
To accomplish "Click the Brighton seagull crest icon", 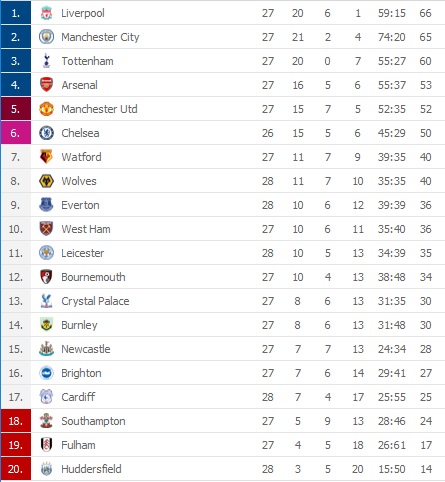I will click(46, 373).
